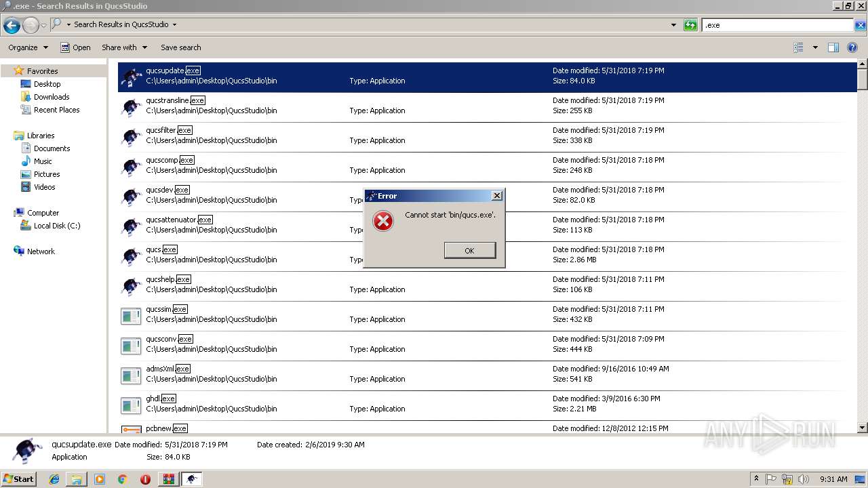Select Libraries in navigation pane
This screenshot has height=488, width=868.
[41, 136]
